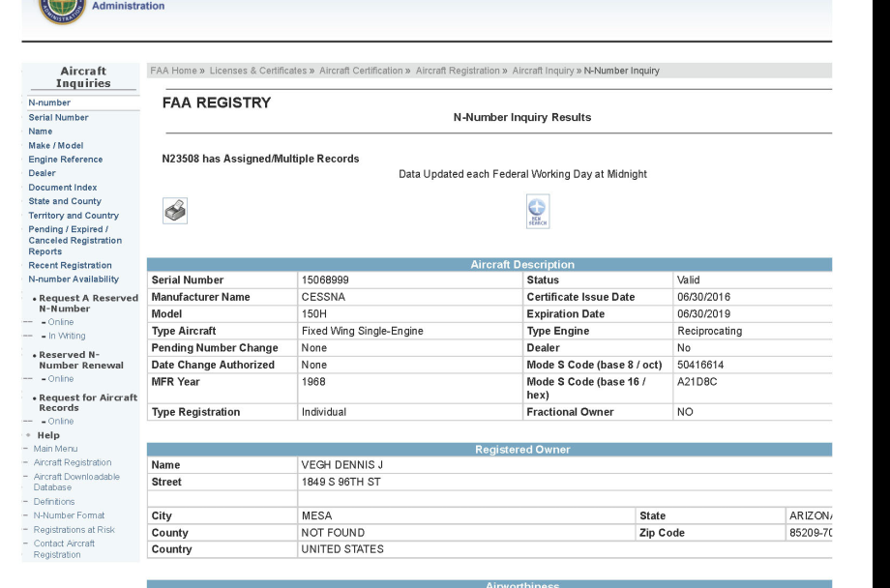This screenshot has width=890, height=588.
Task: Click country value UNITED STATES
Action: (342, 549)
